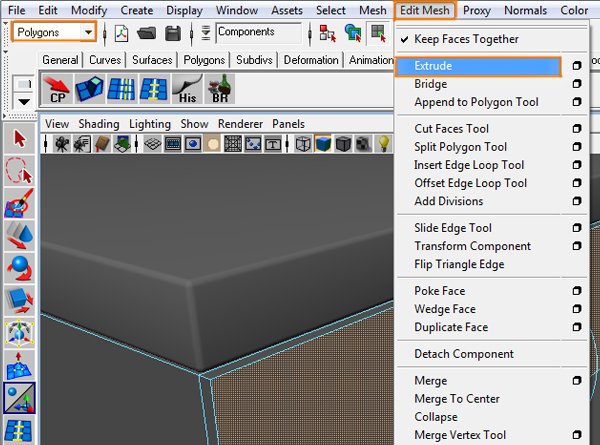
Task: Click the Insert Edge Loop shelf icon
Action: pyautogui.click(x=121, y=89)
